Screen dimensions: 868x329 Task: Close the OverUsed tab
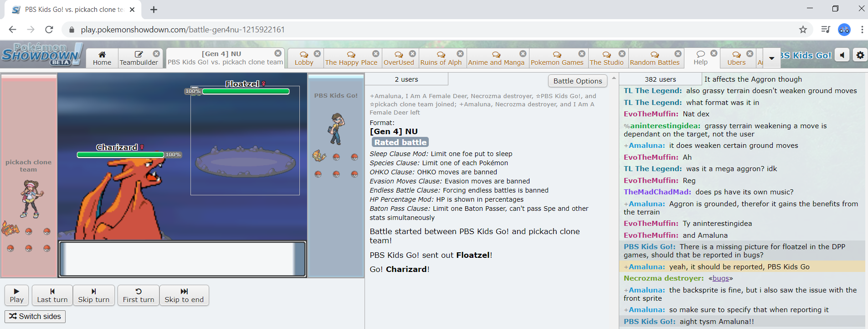412,53
